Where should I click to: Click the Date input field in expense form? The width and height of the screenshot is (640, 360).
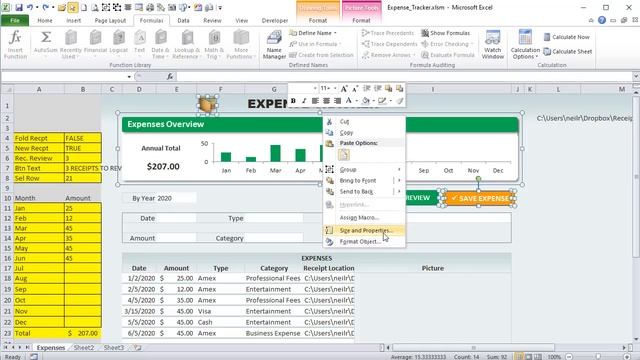176,218
